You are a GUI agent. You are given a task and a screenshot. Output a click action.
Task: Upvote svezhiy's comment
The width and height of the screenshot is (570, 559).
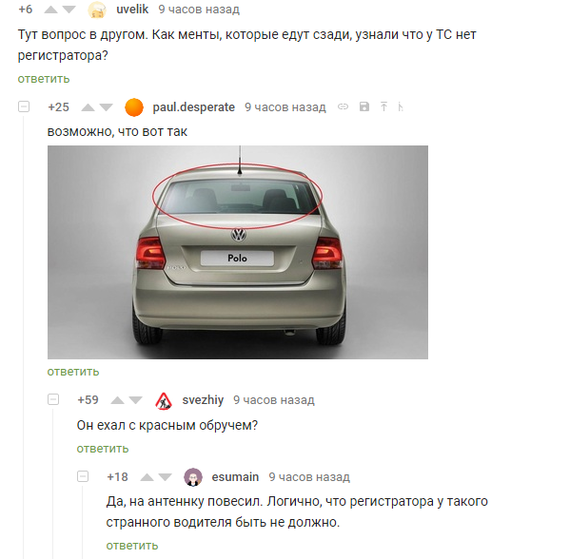click(x=117, y=400)
